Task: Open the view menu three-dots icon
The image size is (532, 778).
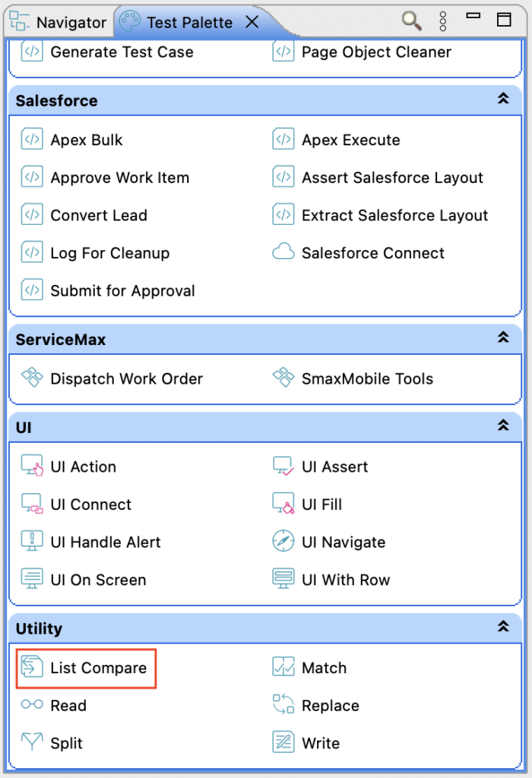Action: point(443,21)
